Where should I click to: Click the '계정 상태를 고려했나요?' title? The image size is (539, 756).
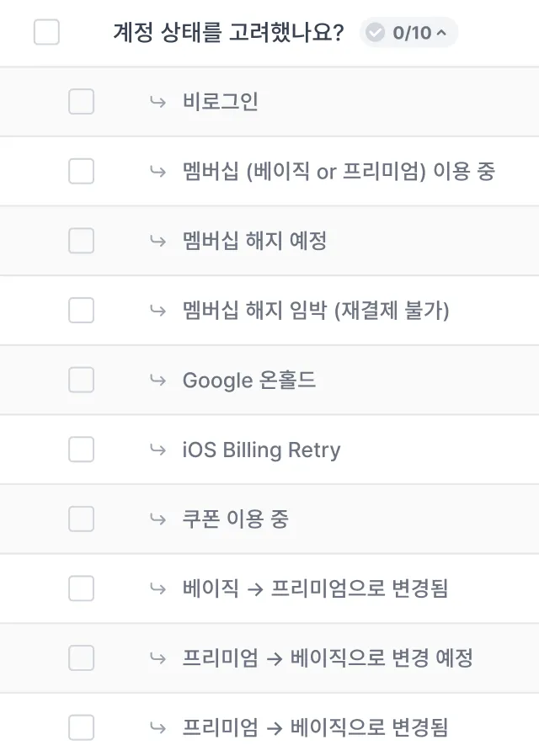tap(228, 33)
